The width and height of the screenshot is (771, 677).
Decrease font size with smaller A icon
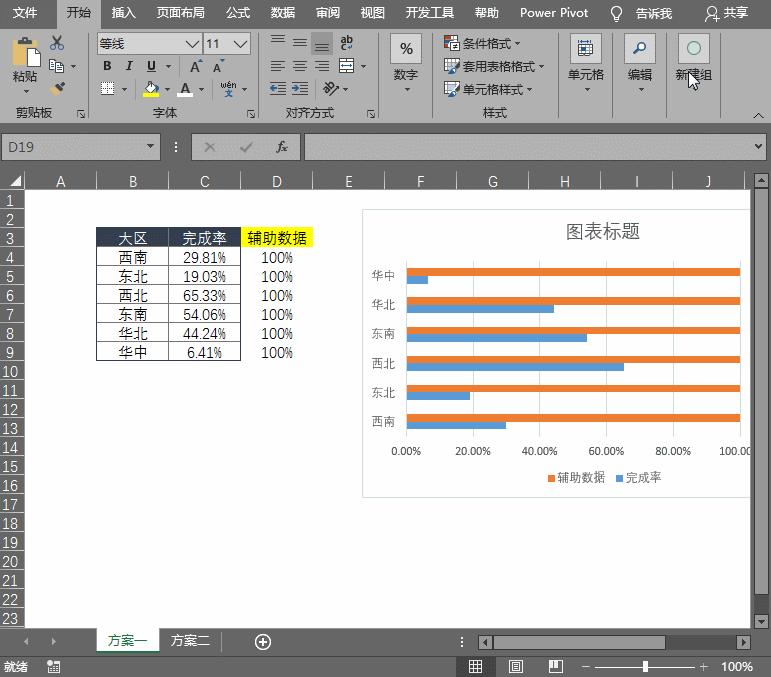point(218,66)
